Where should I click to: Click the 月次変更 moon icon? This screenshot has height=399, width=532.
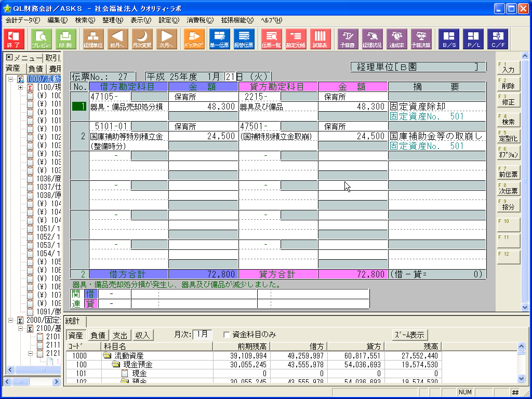[142, 39]
